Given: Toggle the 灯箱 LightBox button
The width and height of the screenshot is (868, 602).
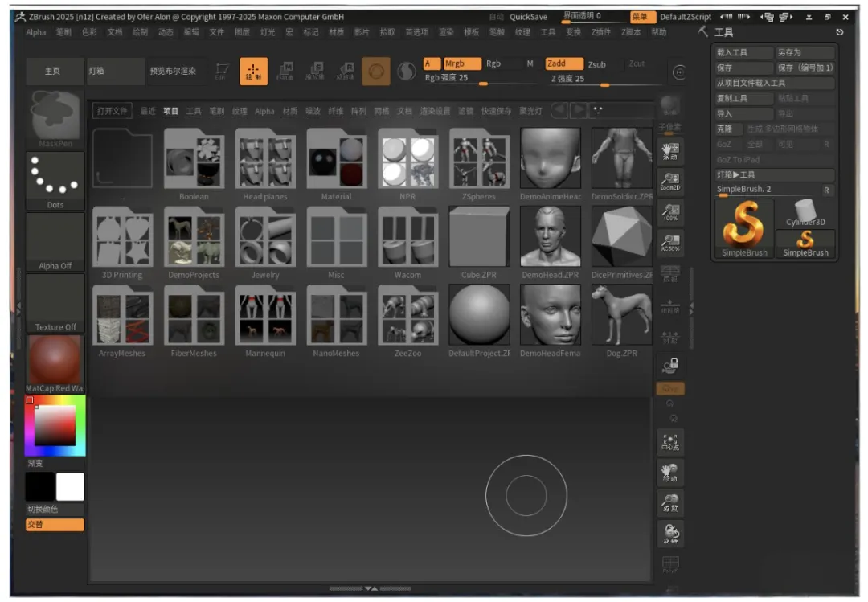Looking at the screenshot, I should tap(115, 71).
